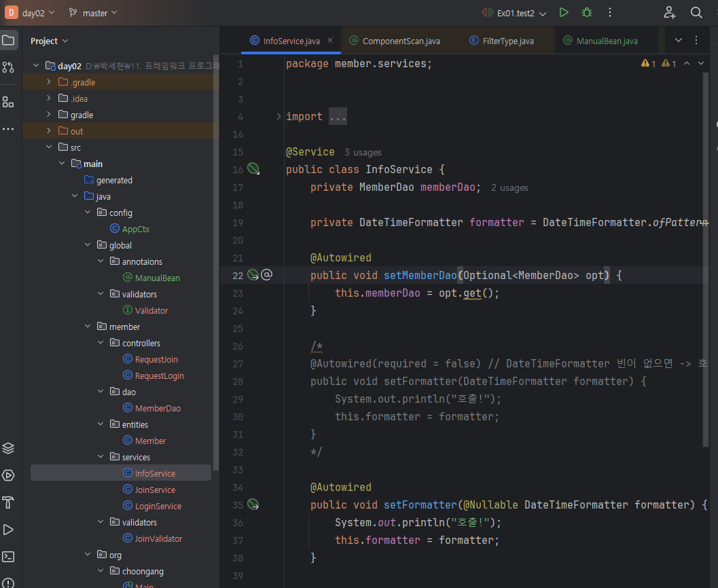Collapse the config package
Viewport: 718px width, 588px height.
(x=88, y=212)
